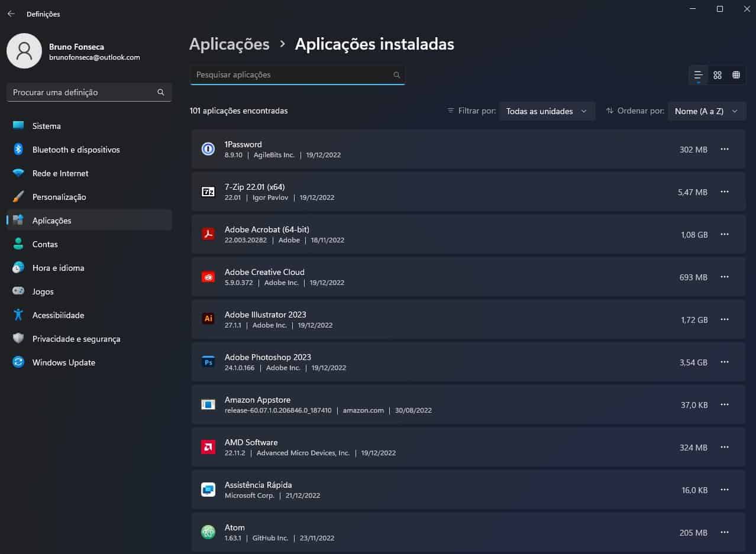Screen dimensions: 756x554
Task: Click the Aplicações breadcrumb link
Action: point(230,44)
